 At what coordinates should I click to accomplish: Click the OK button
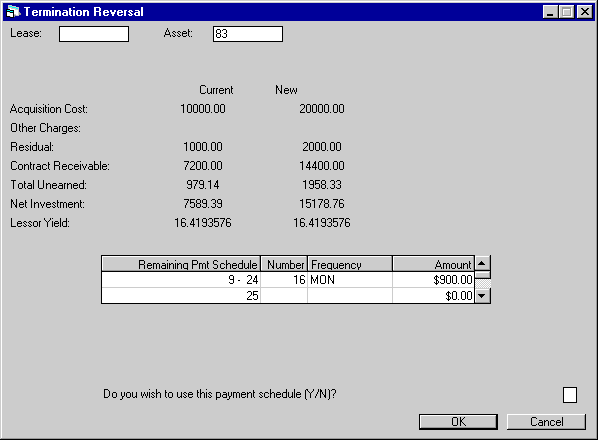458,422
